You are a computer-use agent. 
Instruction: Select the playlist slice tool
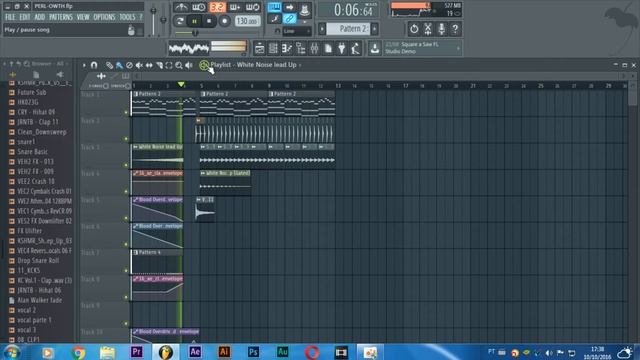point(159,65)
